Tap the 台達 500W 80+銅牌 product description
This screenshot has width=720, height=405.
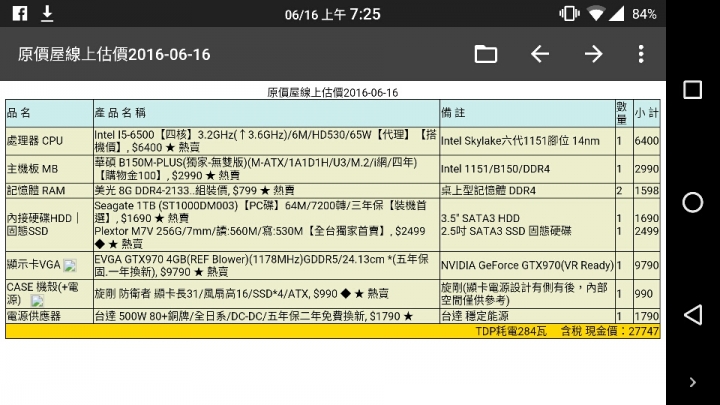point(253,316)
